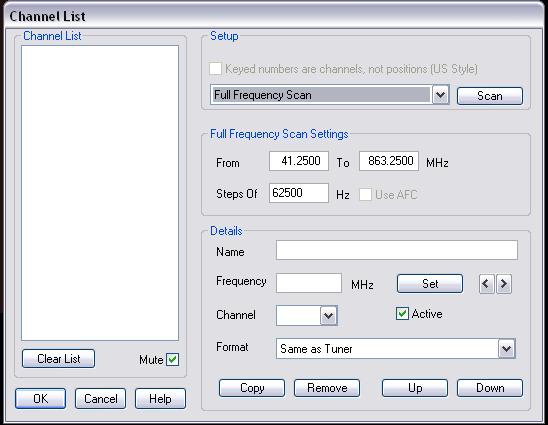Start scanning with the Scan button
The width and height of the screenshot is (548, 425).
tap(490, 96)
